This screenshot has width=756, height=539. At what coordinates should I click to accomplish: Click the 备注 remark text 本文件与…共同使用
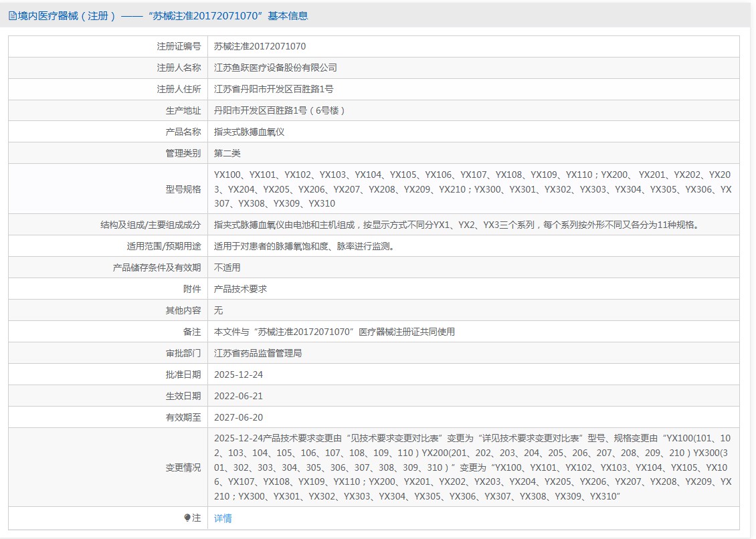pyautogui.click(x=334, y=332)
